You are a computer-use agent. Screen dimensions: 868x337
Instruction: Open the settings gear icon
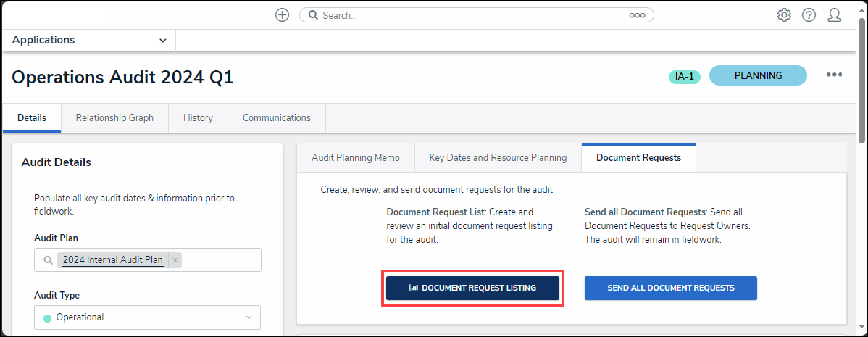click(x=784, y=15)
